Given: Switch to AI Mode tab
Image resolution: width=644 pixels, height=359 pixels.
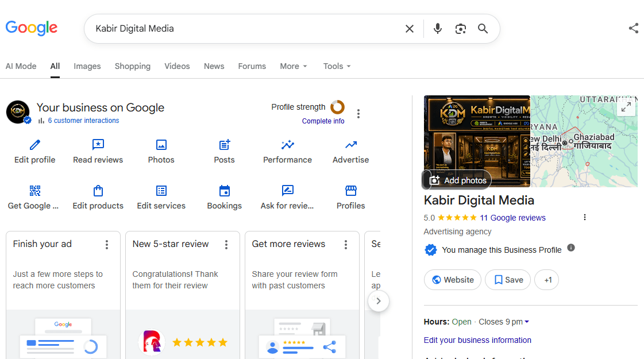Looking at the screenshot, I should pos(21,66).
